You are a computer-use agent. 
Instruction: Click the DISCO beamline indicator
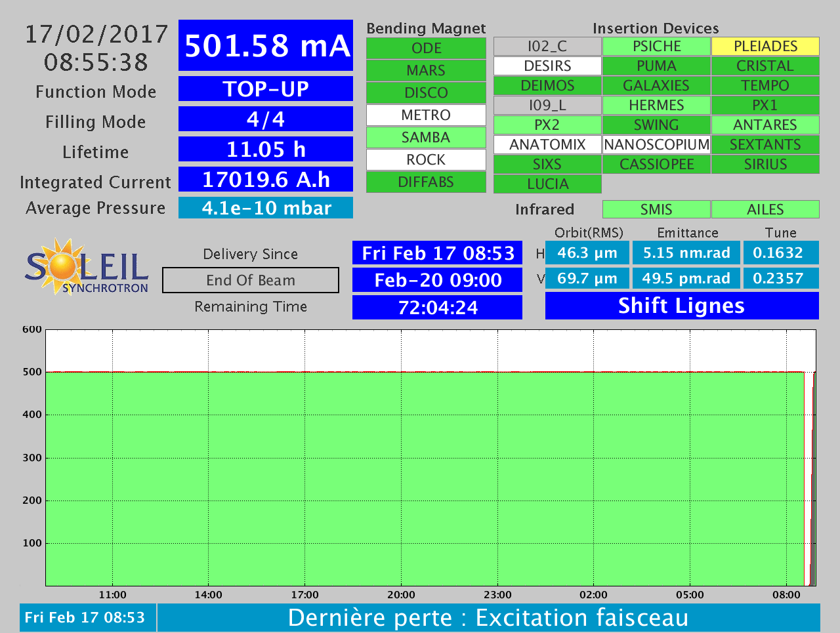click(426, 93)
